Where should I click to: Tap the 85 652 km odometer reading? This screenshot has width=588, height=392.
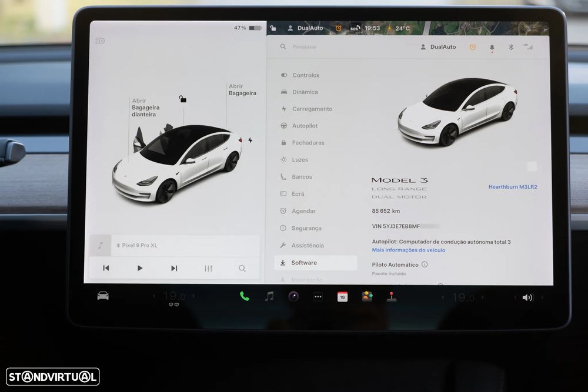(386, 211)
